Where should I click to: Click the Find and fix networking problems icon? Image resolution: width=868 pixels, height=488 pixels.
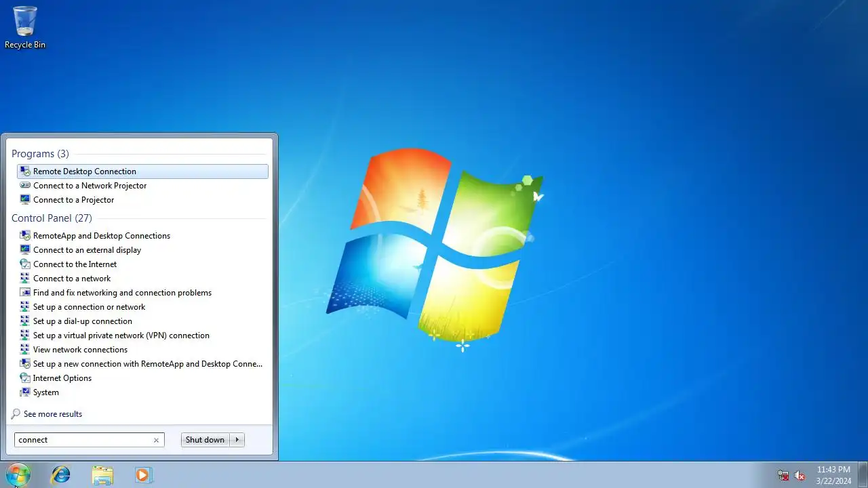(x=25, y=293)
